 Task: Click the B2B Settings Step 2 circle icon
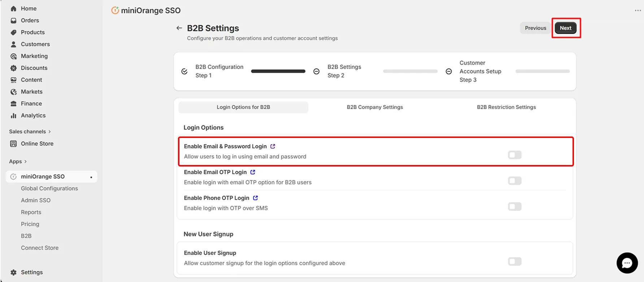pos(316,71)
